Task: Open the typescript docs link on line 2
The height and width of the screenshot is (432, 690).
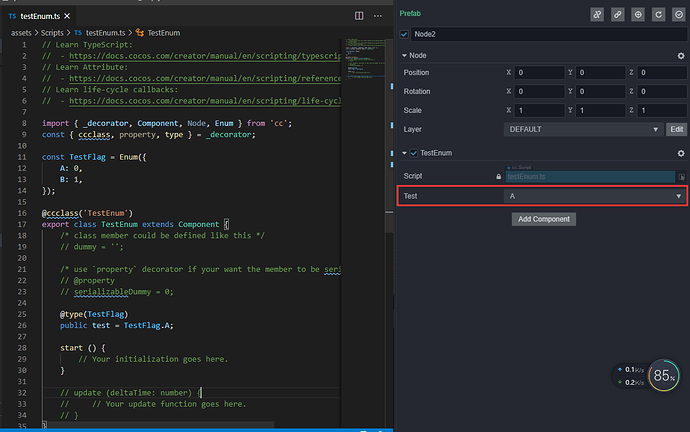Action: coord(205,56)
